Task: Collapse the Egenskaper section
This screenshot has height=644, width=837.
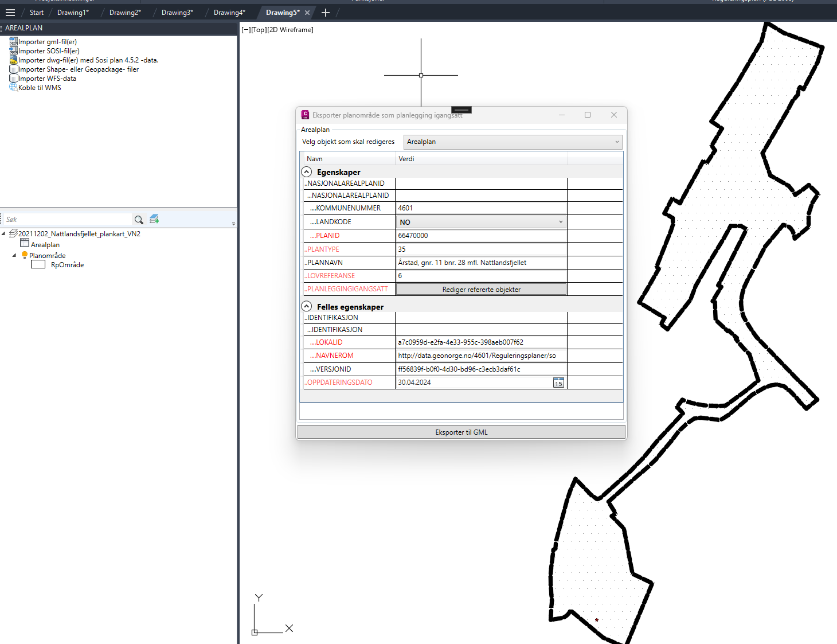Action: click(307, 172)
